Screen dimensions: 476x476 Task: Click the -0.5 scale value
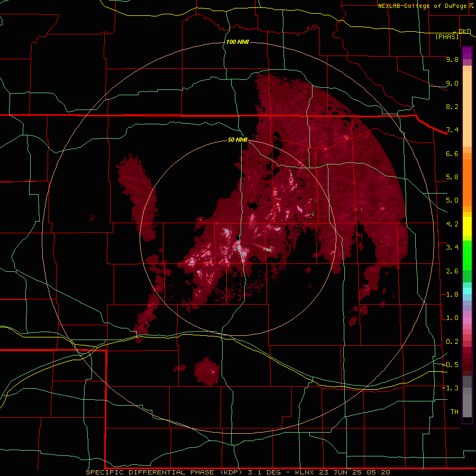pyautogui.click(x=450, y=365)
